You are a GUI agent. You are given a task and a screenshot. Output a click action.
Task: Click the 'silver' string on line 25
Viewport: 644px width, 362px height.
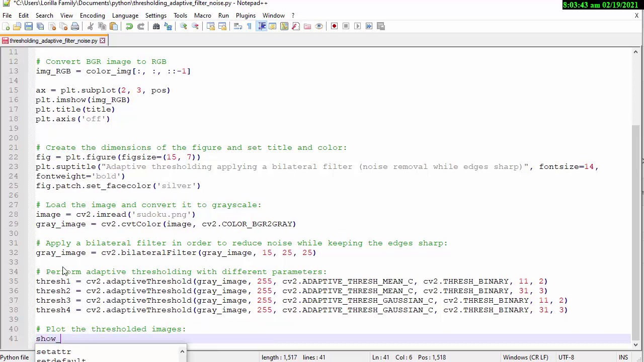pos(177,186)
